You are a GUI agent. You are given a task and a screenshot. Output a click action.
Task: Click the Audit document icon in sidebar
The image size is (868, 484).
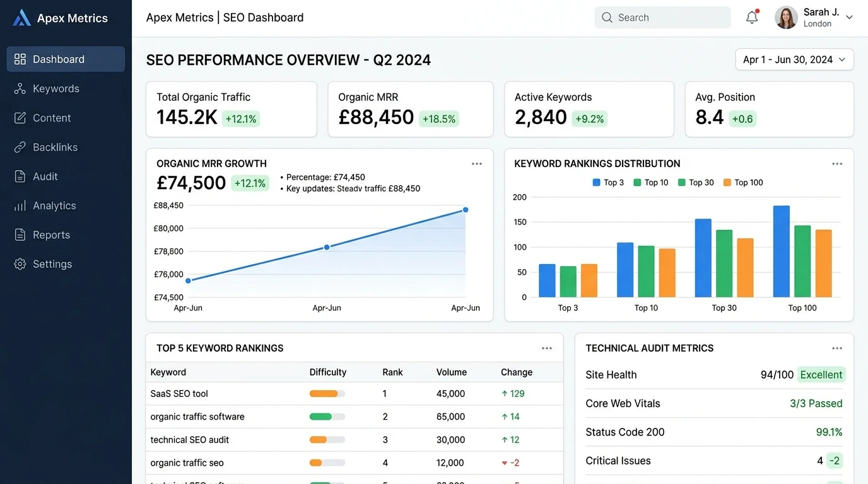(20, 176)
